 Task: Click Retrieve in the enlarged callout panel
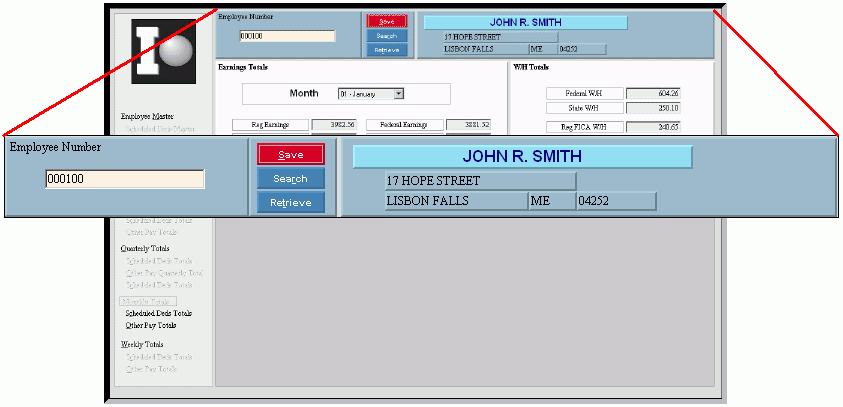coord(290,203)
